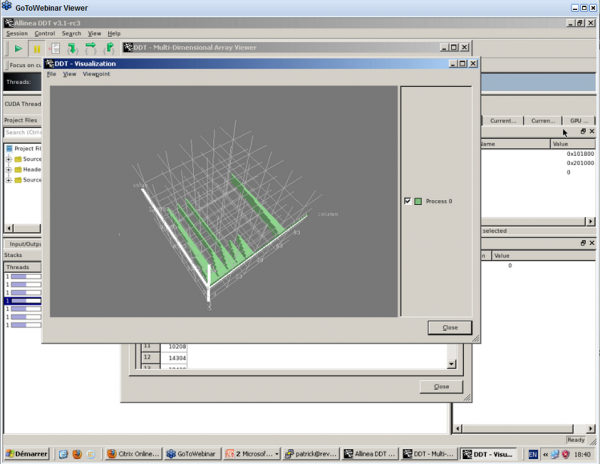Collapse the Project Files root node
The image size is (600, 464).
tap(9, 148)
